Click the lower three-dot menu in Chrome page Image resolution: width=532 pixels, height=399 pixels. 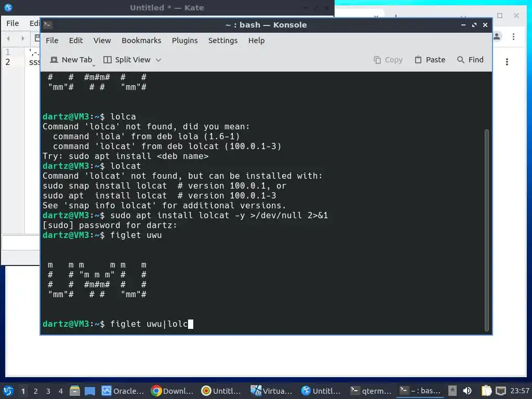tap(507, 62)
